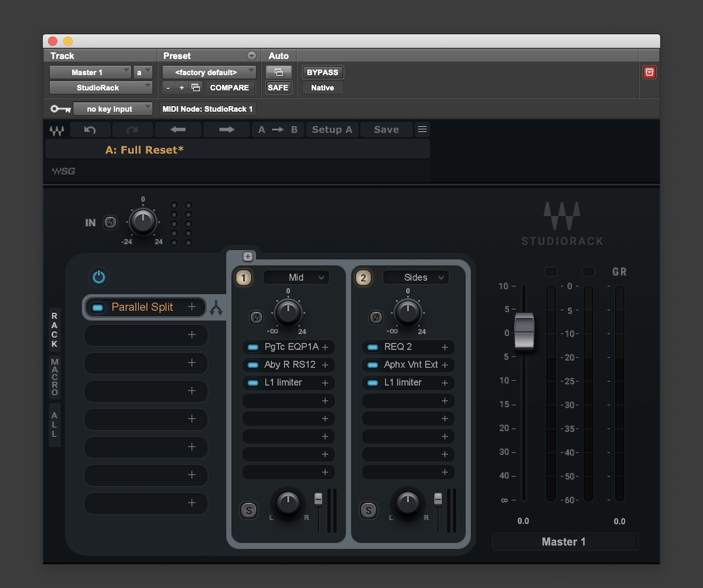
Task: Open no key input selector
Action: point(113,109)
